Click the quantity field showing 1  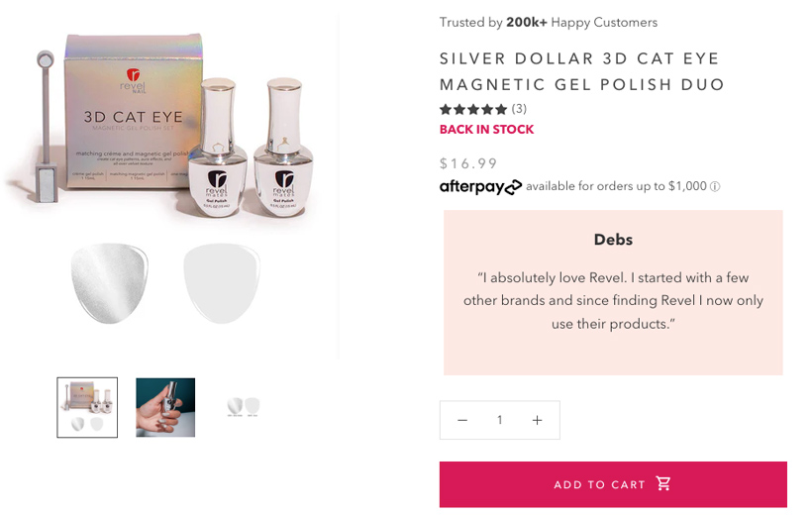point(500,420)
